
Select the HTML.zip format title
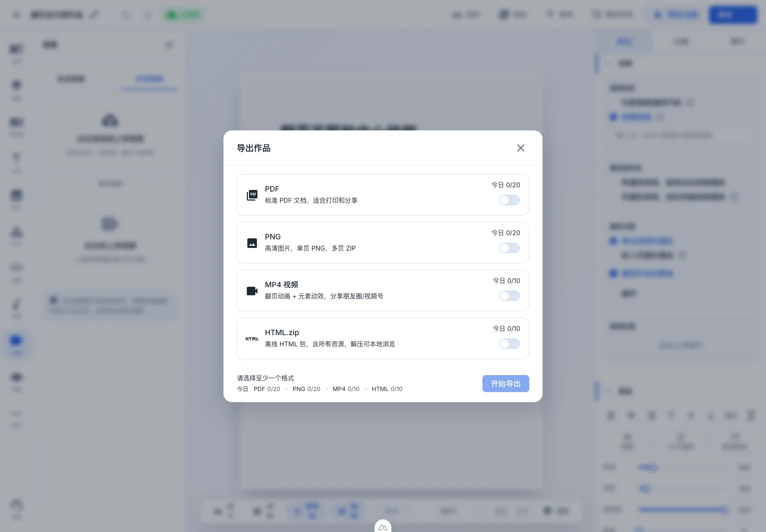(282, 332)
